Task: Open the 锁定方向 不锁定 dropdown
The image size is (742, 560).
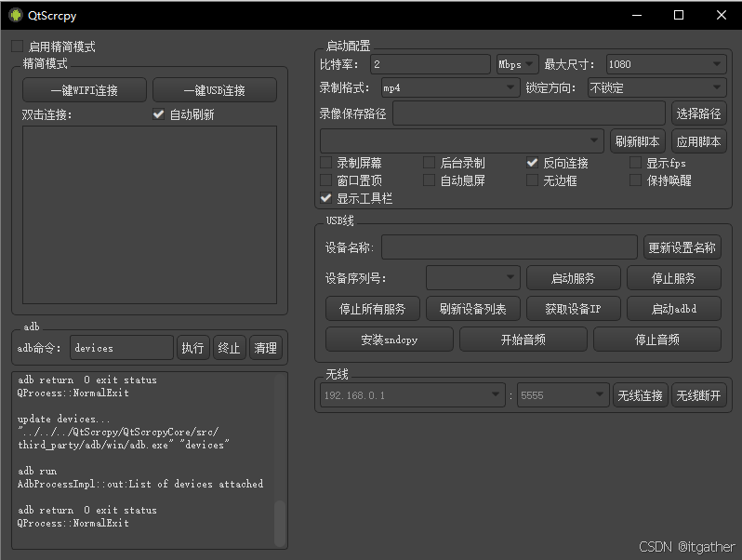Action: tap(656, 88)
